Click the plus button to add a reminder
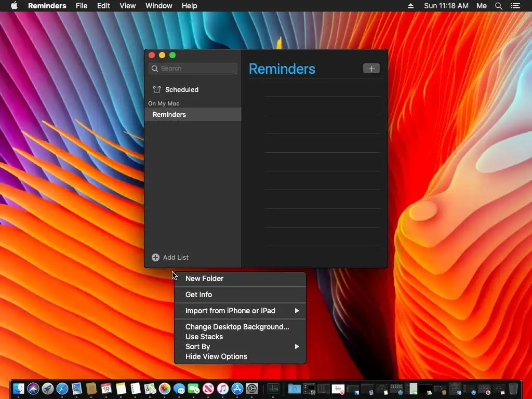 pos(371,69)
